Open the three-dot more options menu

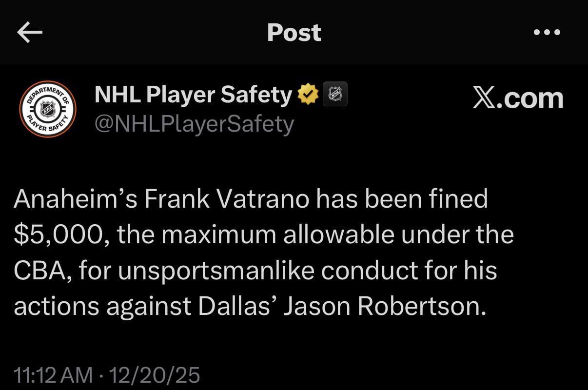(x=548, y=32)
